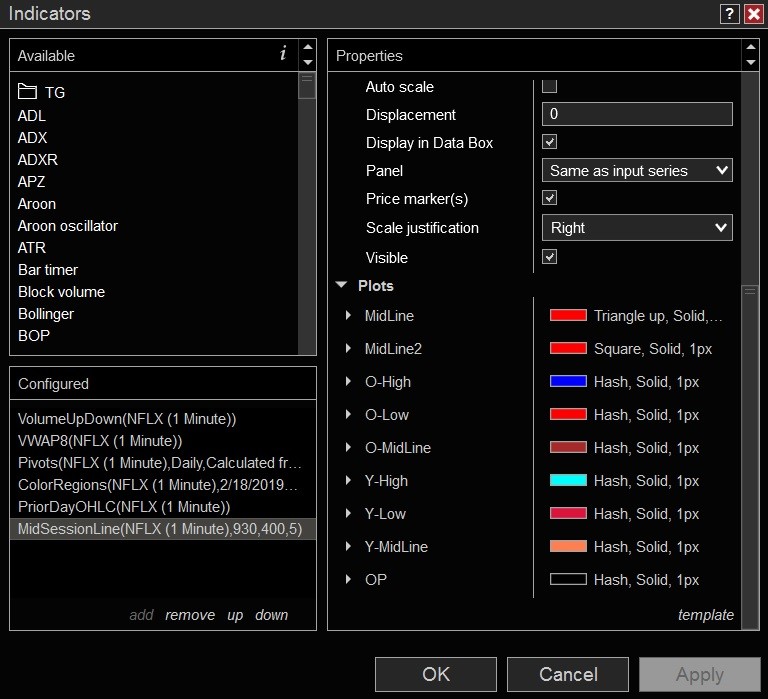Click the up link under Configured
Viewport: 768px width, 699px height.
[x=235, y=616]
